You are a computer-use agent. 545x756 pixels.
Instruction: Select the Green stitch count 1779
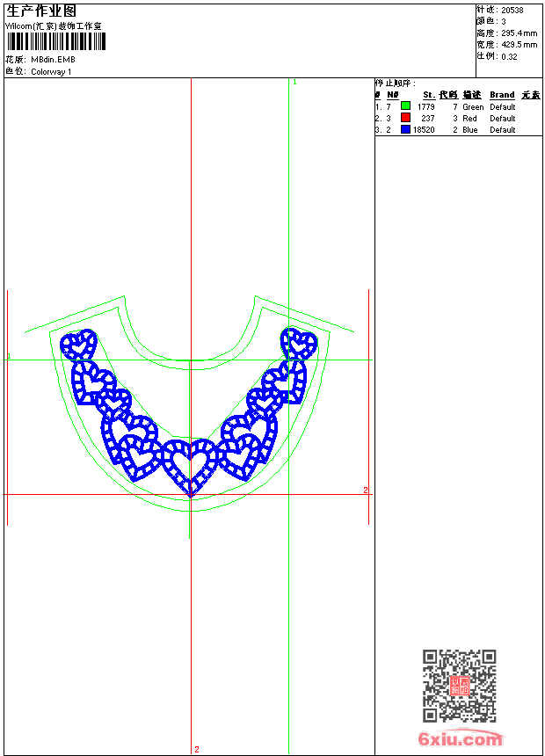pyautogui.click(x=425, y=106)
